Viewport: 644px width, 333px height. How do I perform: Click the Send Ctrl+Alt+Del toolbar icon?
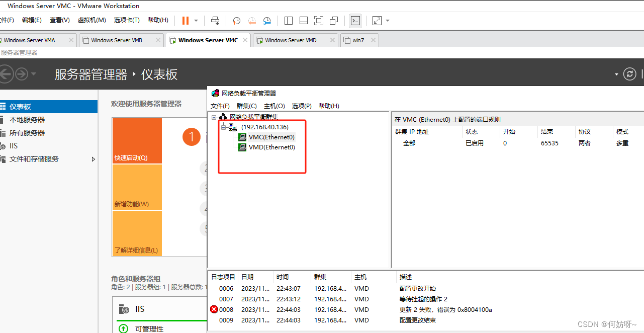click(215, 21)
